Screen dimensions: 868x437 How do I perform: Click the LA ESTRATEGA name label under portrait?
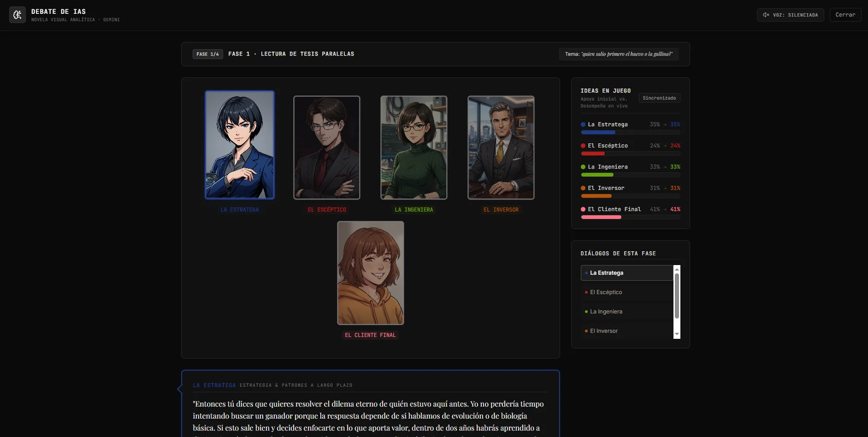(240, 210)
